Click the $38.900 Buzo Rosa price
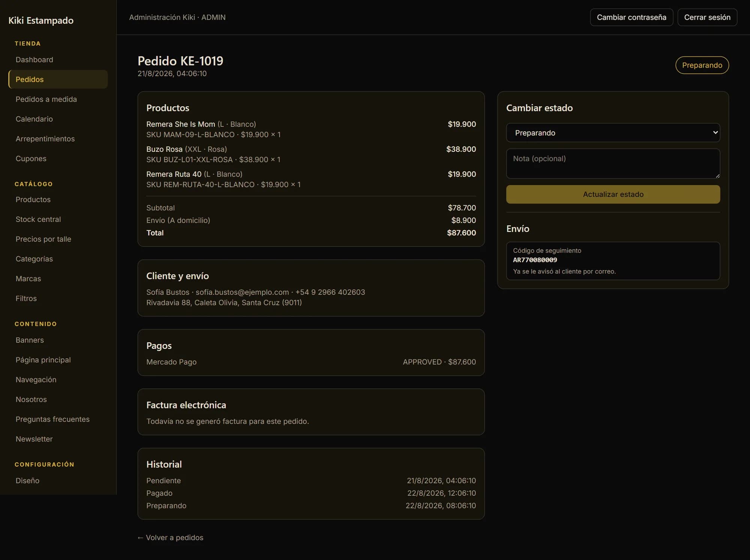The image size is (750, 560). point(461,149)
